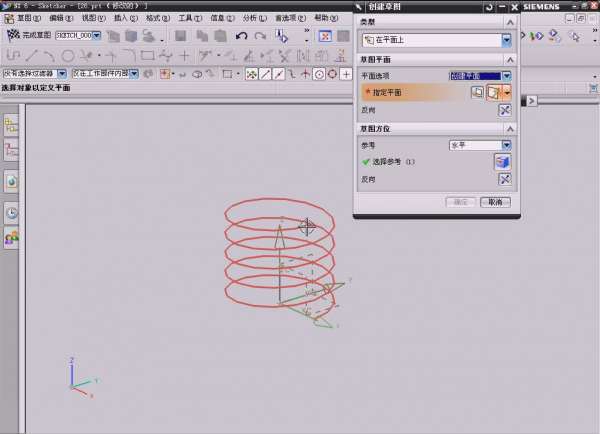
Task: Click the orange X icon in top toolbar
Action: 325,36
